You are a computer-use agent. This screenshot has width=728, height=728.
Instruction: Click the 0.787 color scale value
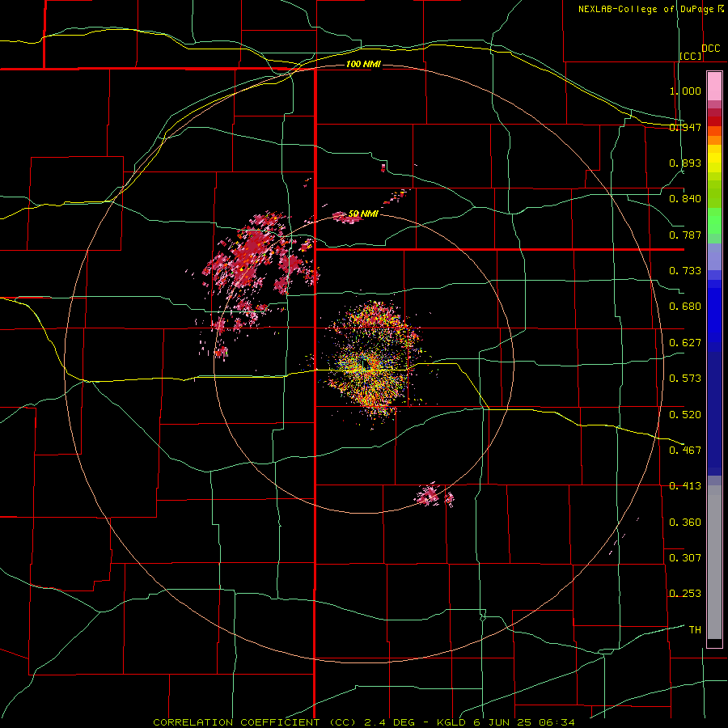pos(685,235)
